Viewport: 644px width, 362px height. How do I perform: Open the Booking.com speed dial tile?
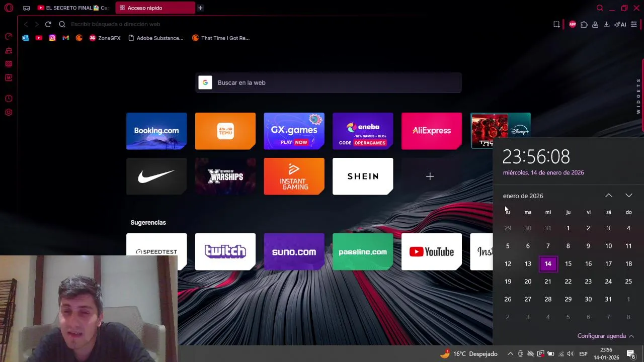point(156,131)
